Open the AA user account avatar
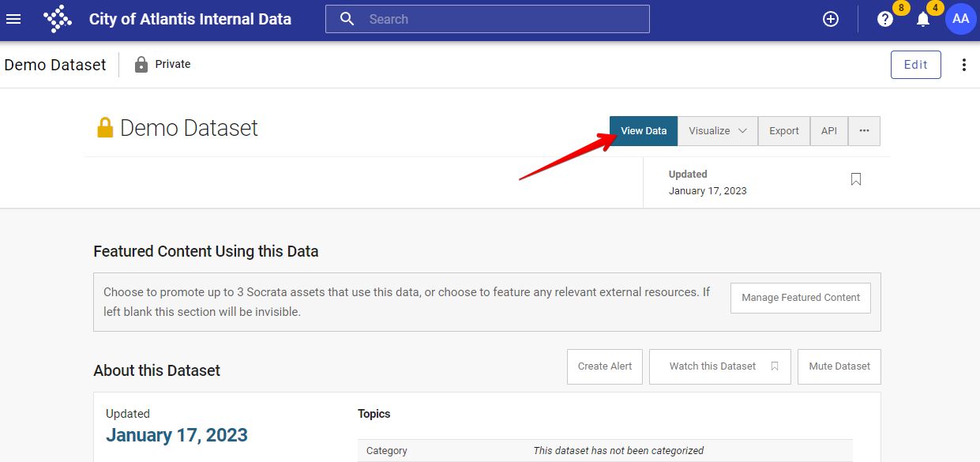The width and height of the screenshot is (980, 462). [x=960, y=18]
